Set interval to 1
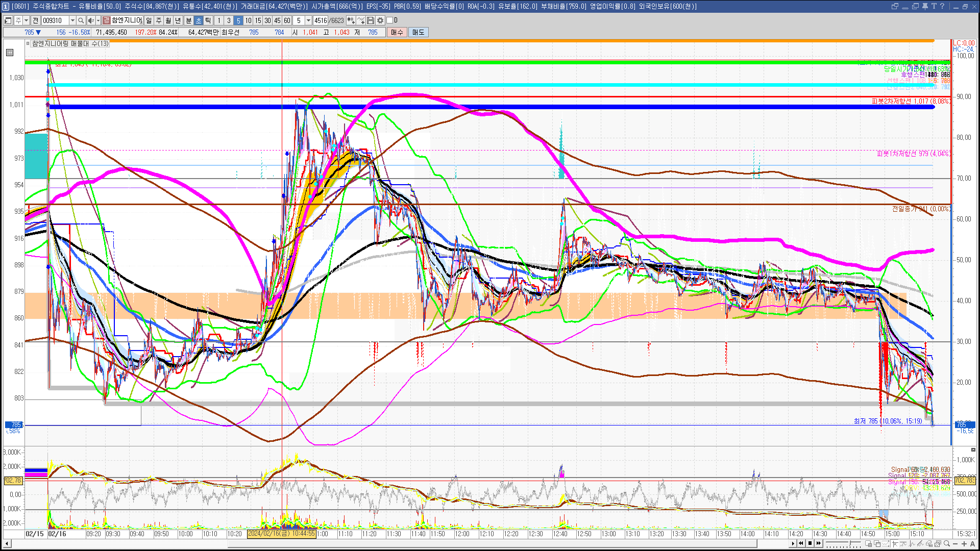Screen dimensions: 980x551 [x=219, y=20]
